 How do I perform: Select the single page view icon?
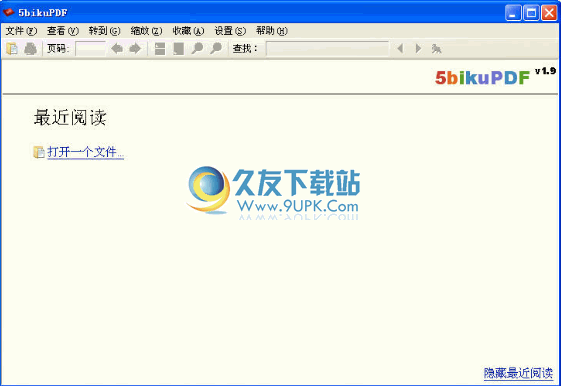tap(178, 49)
